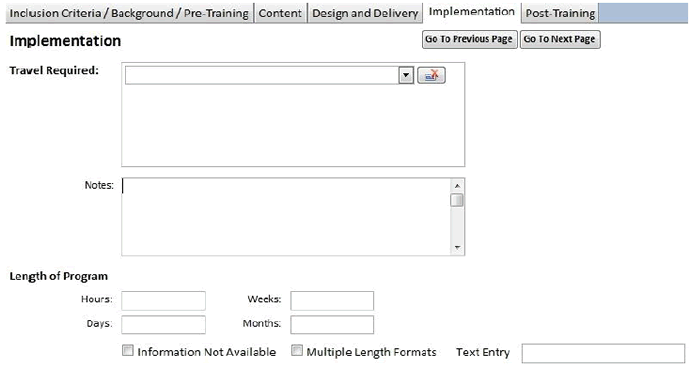Click the Implementation tab

[x=471, y=12]
